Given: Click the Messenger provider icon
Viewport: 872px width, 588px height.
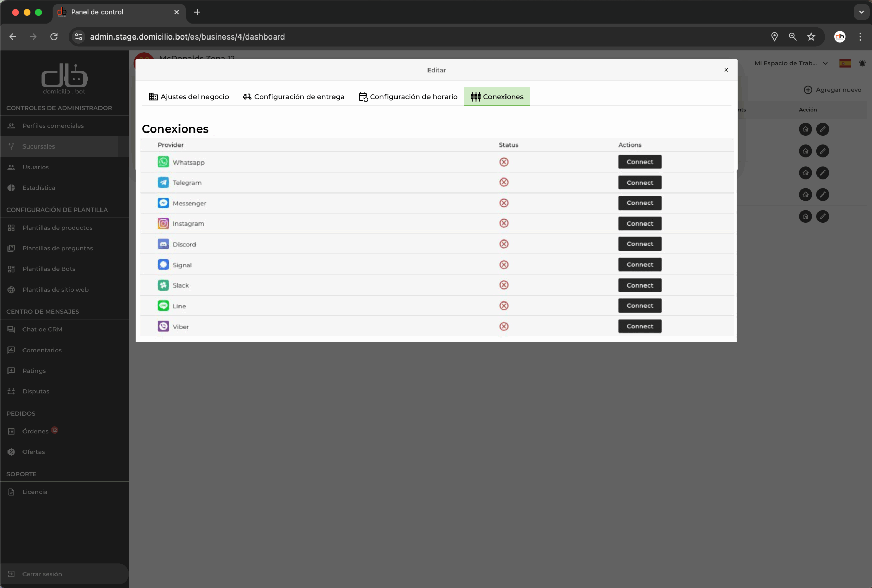Looking at the screenshot, I should [163, 203].
